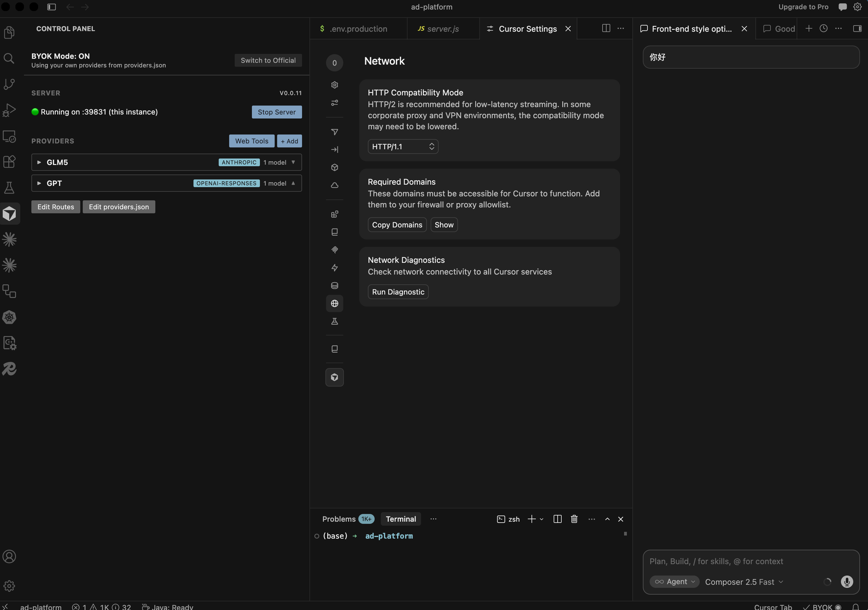The width and height of the screenshot is (868, 610).
Task: Open Source Control in activity bar
Action: (10, 84)
